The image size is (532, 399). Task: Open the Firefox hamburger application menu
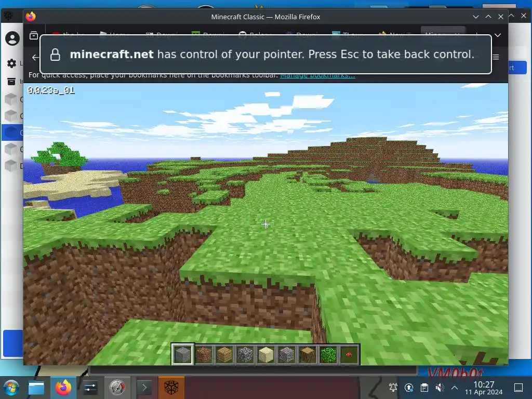(496, 57)
